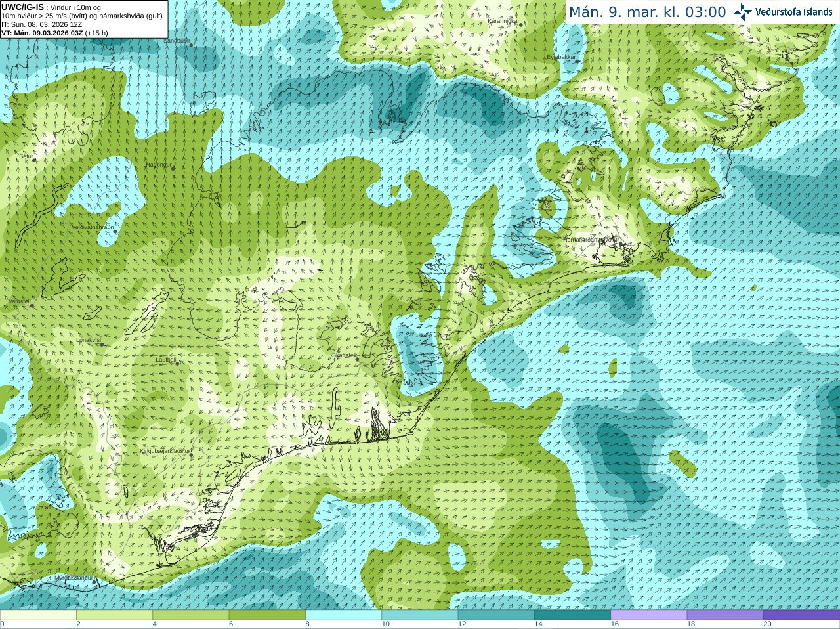
Task: Click the Laufbali station label
Action: [x=166, y=360]
